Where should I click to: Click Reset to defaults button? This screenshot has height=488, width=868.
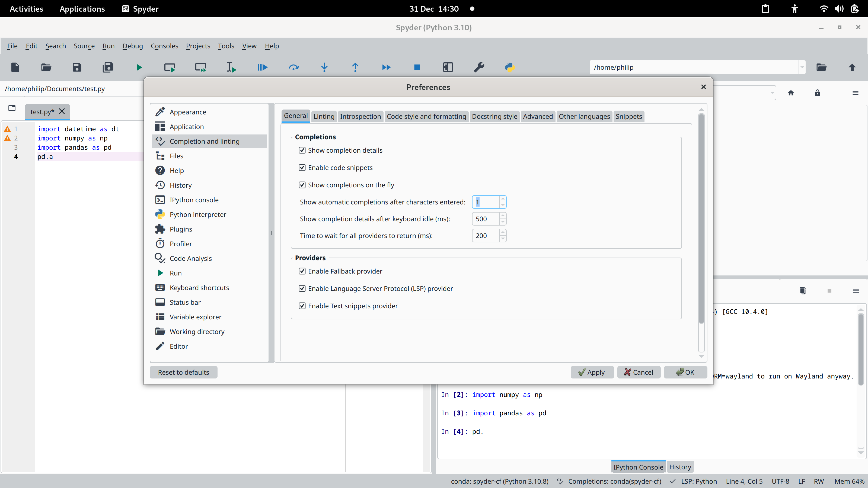pyautogui.click(x=183, y=372)
